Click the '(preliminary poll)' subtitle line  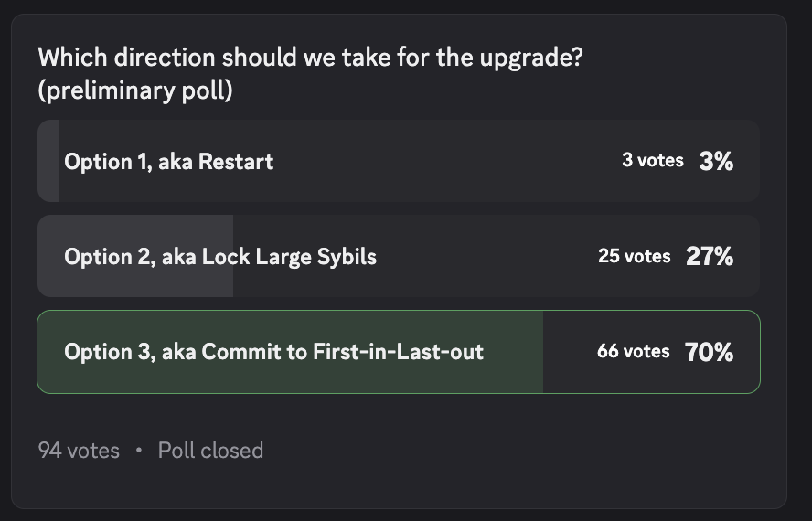point(135,90)
